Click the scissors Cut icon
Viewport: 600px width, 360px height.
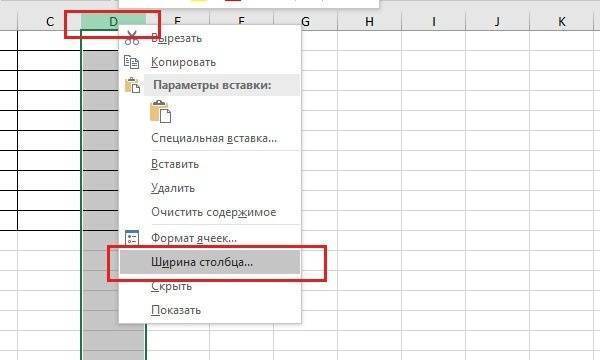coord(132,38)
